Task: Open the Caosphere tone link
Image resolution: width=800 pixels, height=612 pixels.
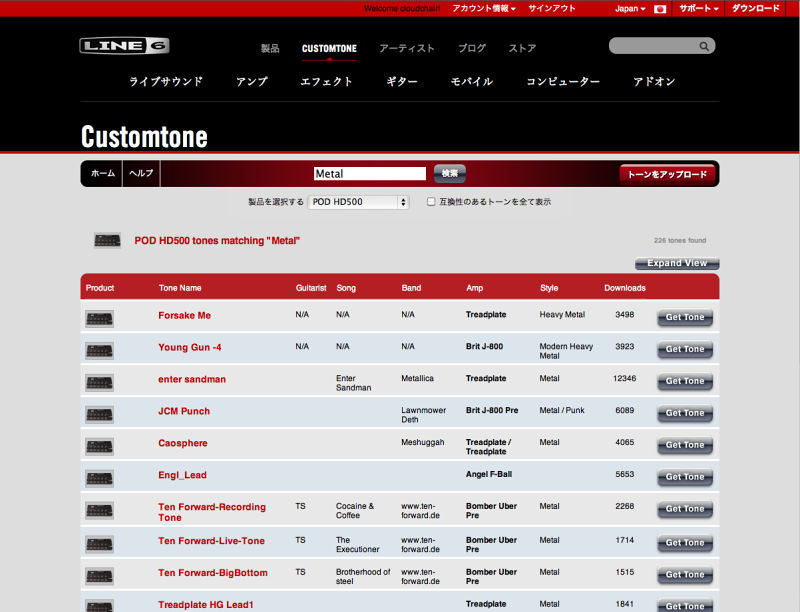Action: [x=183, y=443]
